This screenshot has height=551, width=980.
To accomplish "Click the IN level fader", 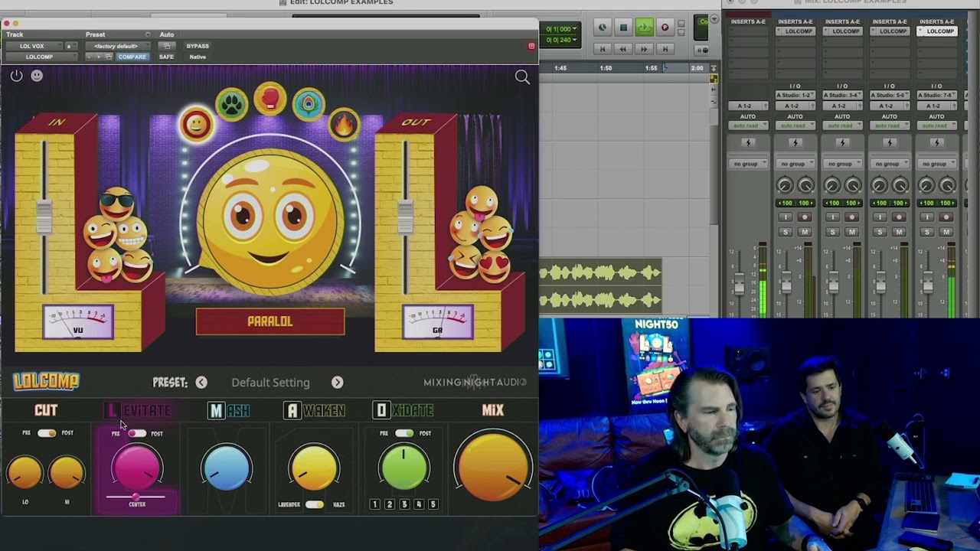I will tap(44, 217).
